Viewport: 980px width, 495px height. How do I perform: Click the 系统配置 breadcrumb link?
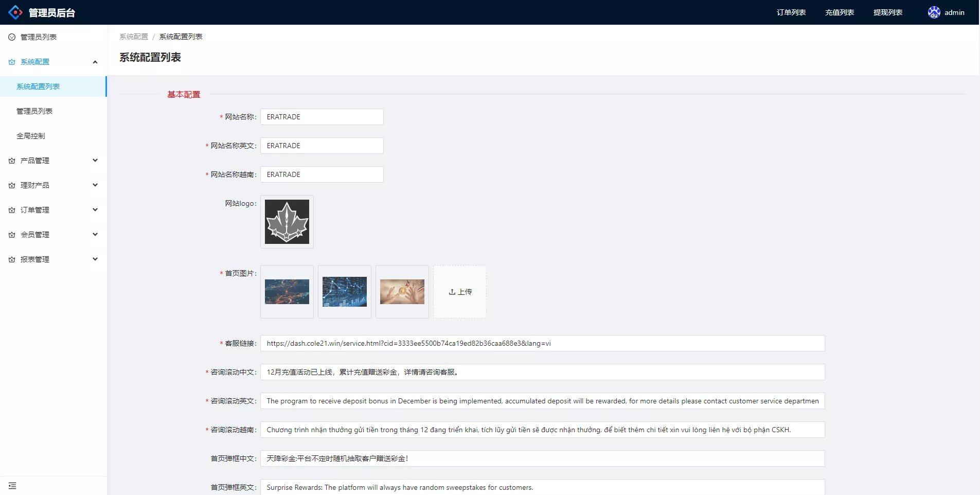pyautogui.click(x=133, y=37)
